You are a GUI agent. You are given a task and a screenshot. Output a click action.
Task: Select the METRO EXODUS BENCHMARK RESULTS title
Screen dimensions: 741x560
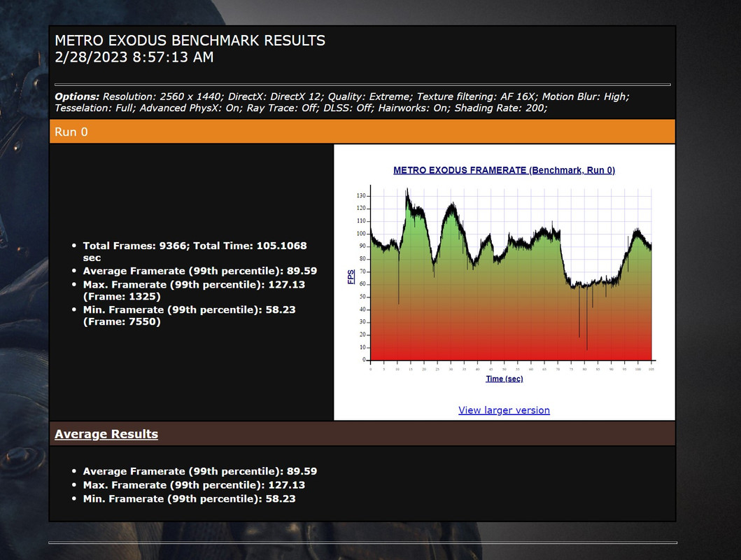(x=190, y=41)
